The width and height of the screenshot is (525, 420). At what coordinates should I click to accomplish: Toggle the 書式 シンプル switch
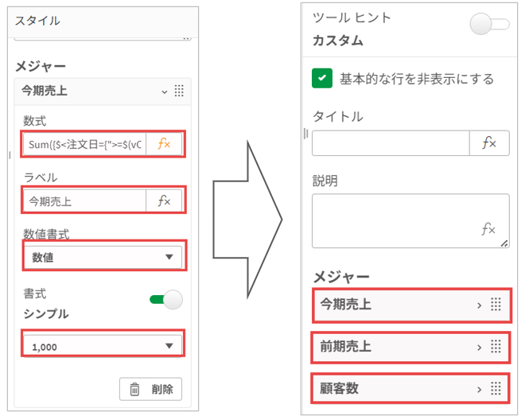166,300
